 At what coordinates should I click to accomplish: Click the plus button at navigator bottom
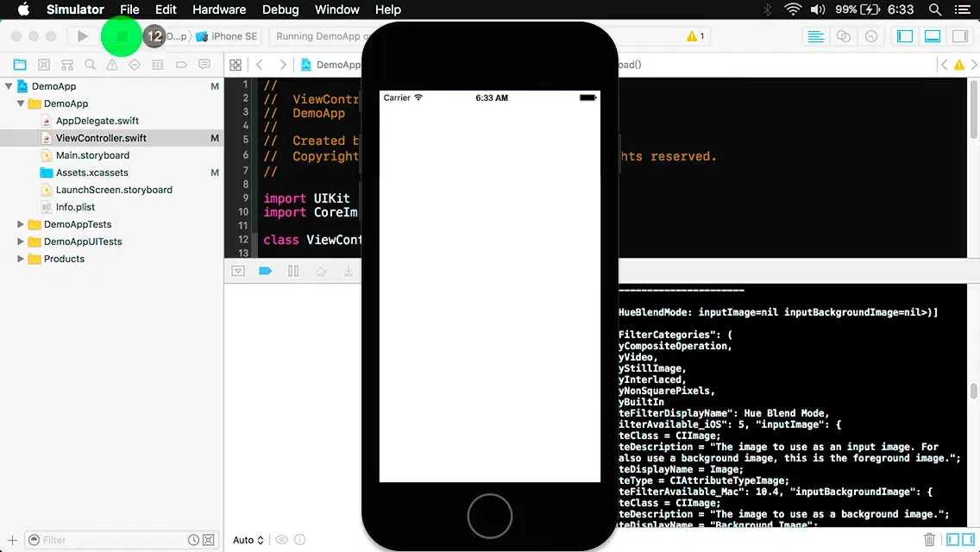coord(12,540)
